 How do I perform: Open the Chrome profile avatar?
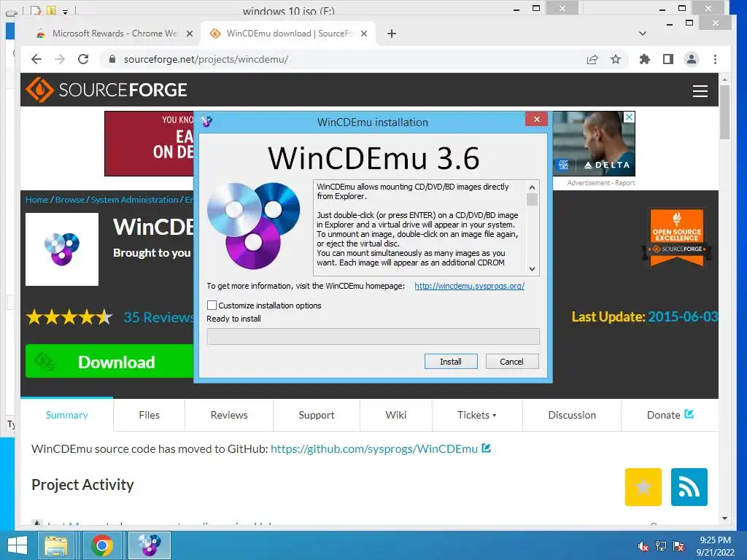pos(692,59)
